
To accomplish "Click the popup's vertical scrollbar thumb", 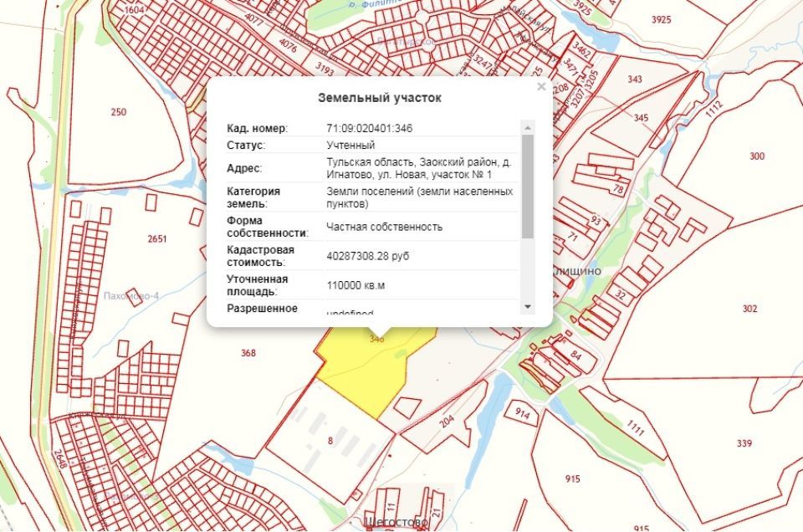I will (528, 187).
